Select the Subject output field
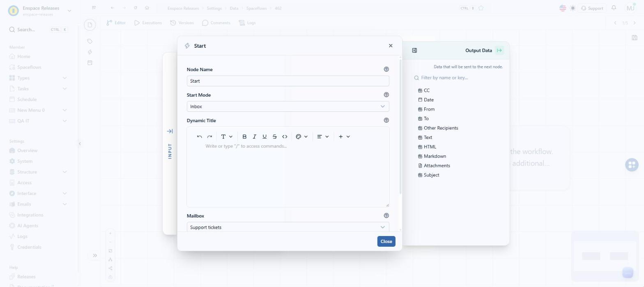Viewport: 644px width, 287px height. pyautogui.click(x=428, y=175)
